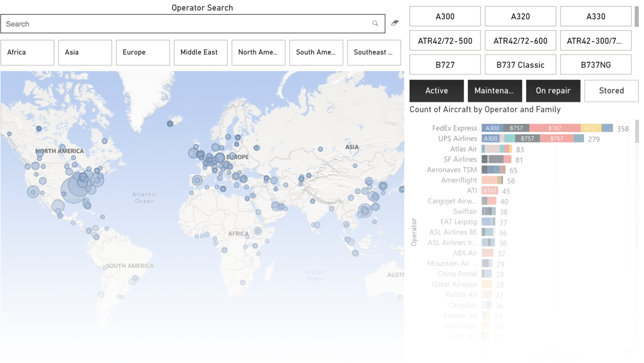Choose the Middle East region tile

click(200, 53)
